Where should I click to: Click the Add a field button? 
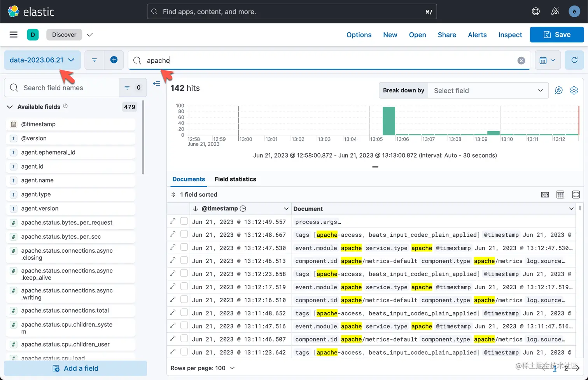pos(75,368)
